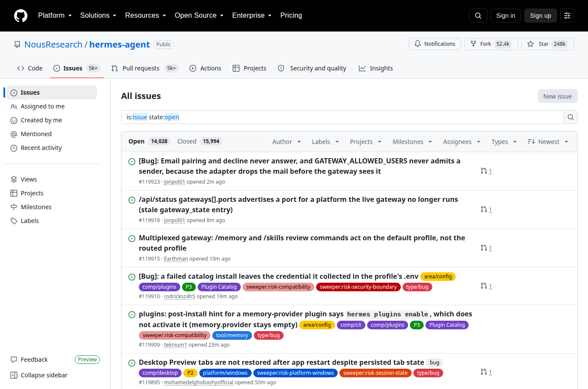Show the Open issues list
588x389 pixels.
[148, 141]
